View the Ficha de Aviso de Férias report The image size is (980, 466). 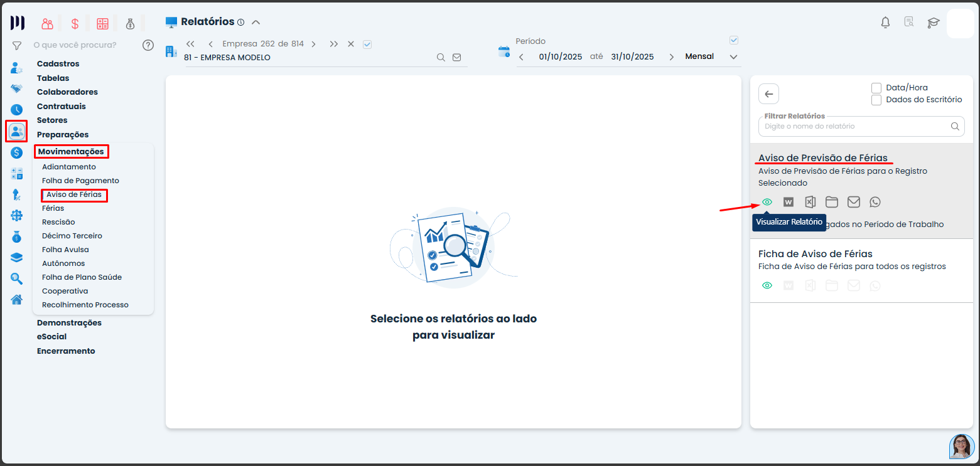pos(767,285)
